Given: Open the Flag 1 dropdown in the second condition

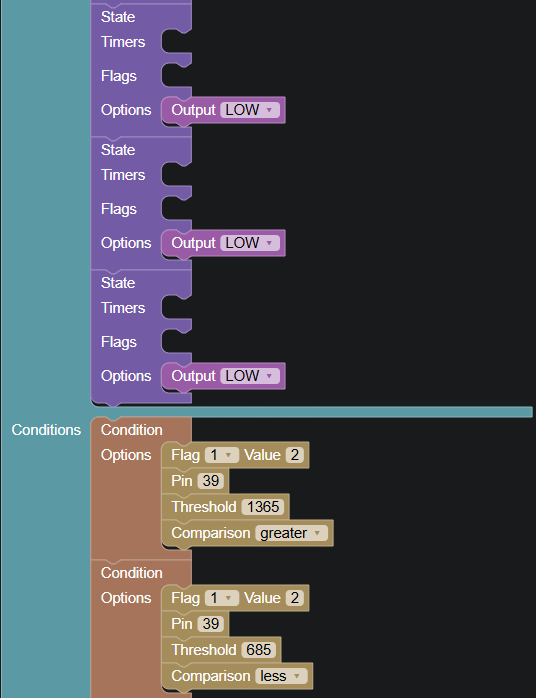Looking at the screenshot, I should click(x=222, y=598).
